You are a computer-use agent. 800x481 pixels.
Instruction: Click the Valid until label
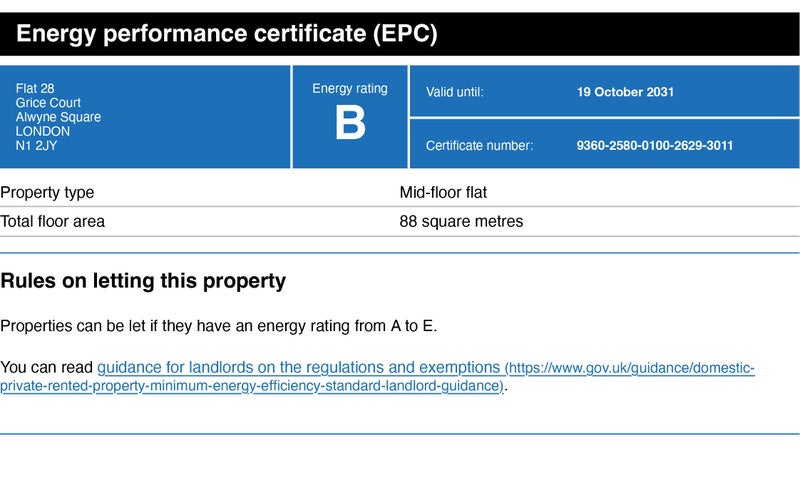pyautogui.click(x=455, y=92)
